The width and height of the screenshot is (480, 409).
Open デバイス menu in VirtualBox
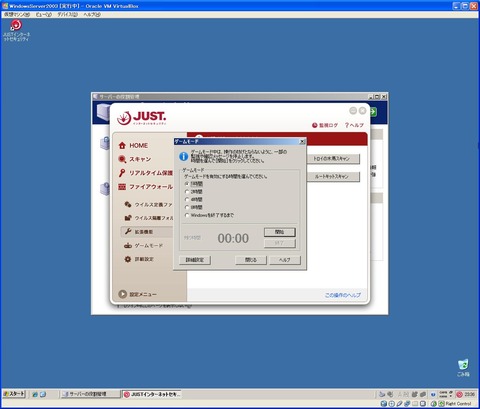coord(67,15)
